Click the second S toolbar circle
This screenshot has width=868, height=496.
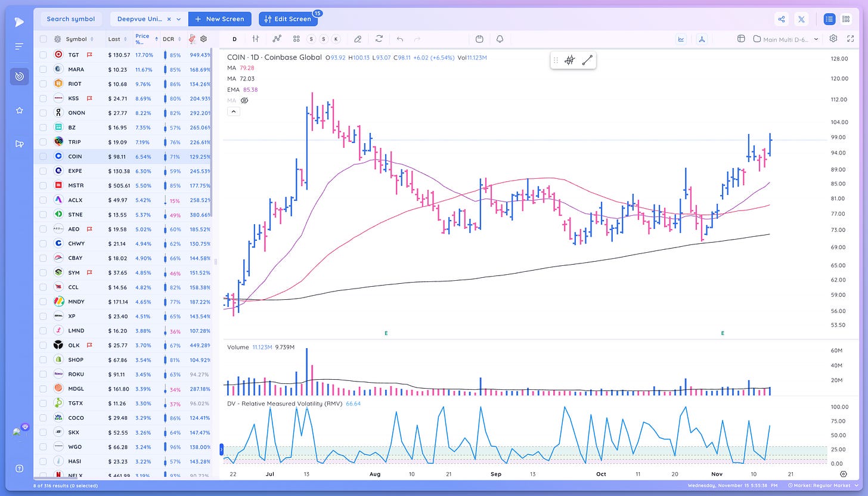324,39
